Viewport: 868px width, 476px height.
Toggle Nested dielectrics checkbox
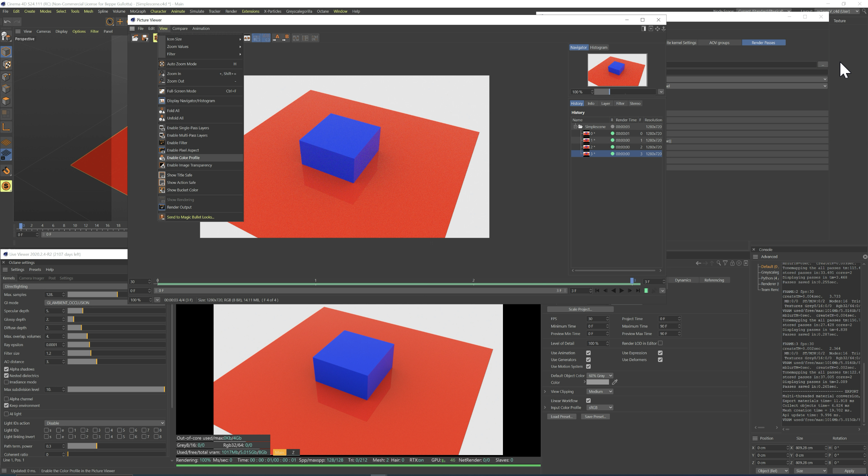point(6,376)
